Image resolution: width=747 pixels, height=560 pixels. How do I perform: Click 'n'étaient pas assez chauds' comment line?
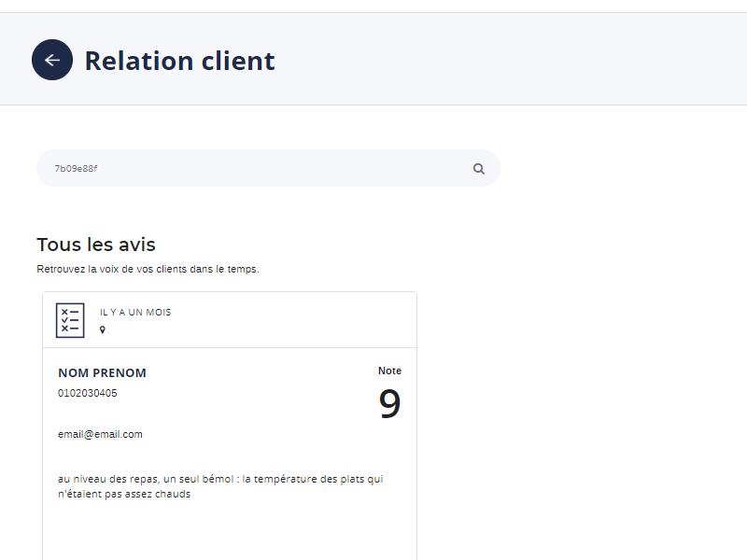(124, 494)
